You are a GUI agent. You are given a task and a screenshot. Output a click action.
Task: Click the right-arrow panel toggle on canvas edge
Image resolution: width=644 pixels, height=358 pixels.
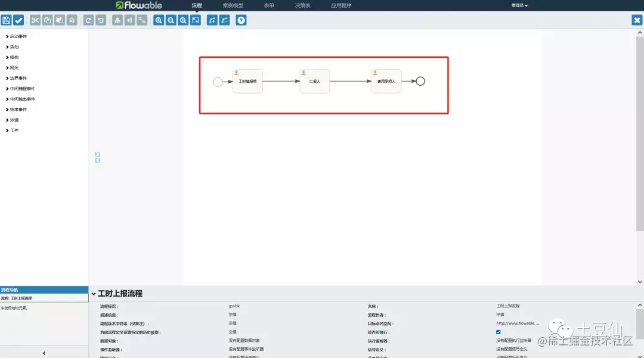[x=97, y=155]
